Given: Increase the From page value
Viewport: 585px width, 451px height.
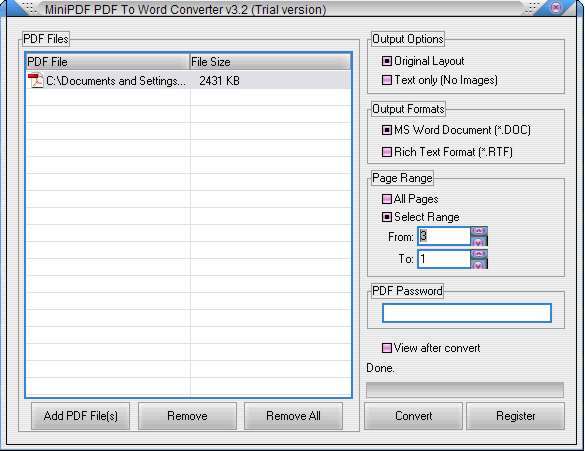Looking at the screenshot, I should [479, 231].
